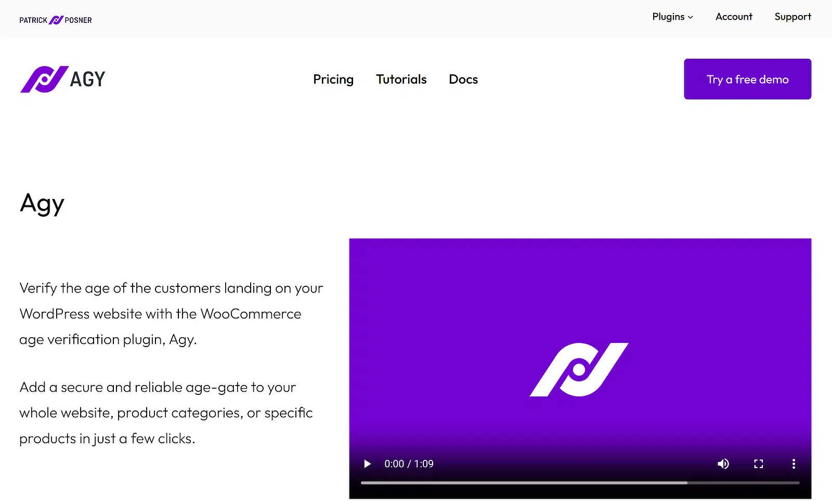Click the POSNER text in header logo
This screenshot has height=504, width=832.
point(79,20)
